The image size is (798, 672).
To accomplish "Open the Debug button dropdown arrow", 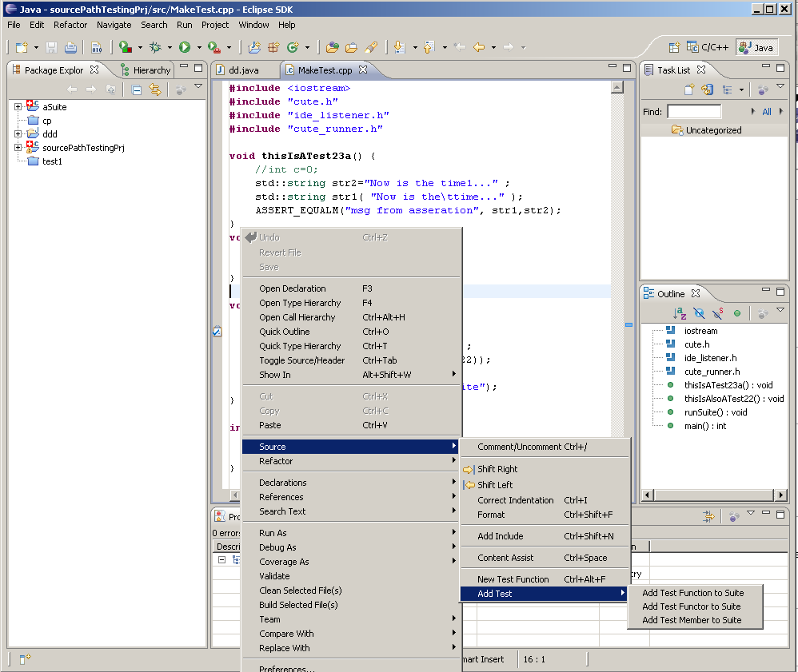I will point(170,48).
